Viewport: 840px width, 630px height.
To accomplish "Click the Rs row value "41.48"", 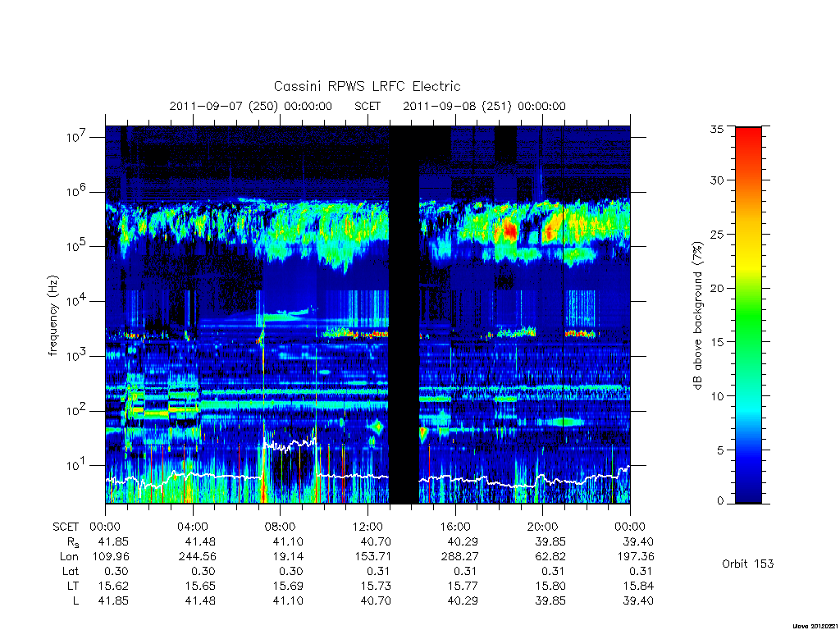I will tap(200, 542).
